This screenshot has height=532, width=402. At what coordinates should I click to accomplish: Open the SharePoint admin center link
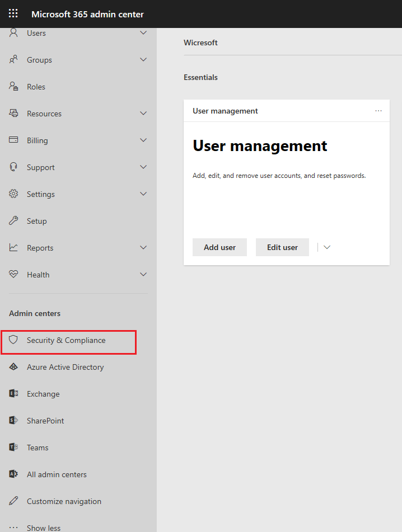pos(45,420)
